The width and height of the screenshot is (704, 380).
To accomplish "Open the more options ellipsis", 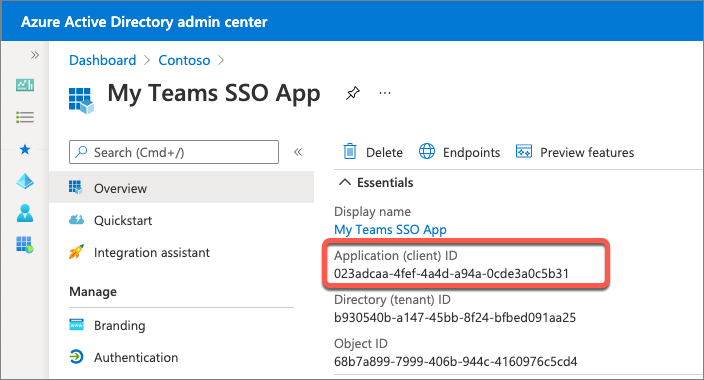I will click(x=385, y=93).
